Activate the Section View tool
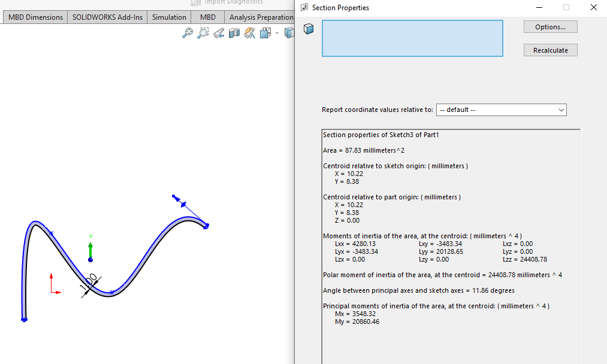Screen dimensions: 607x364 click(234, 34)
